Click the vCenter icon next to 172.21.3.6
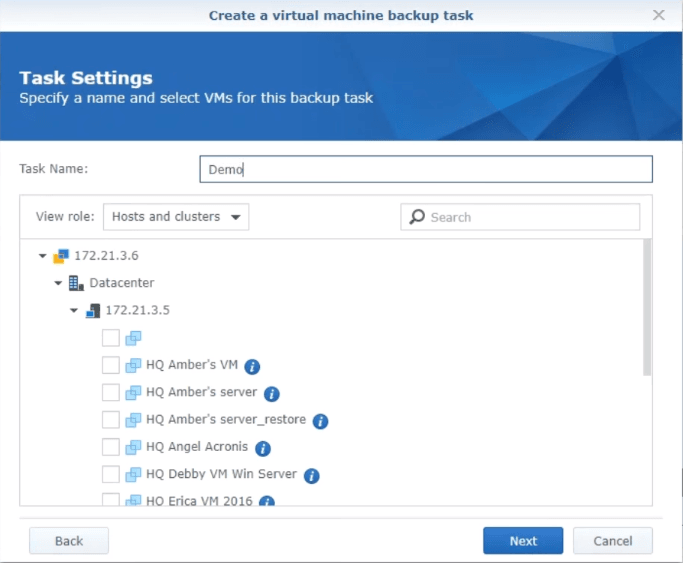683x563 pixels. pos(61,256)
